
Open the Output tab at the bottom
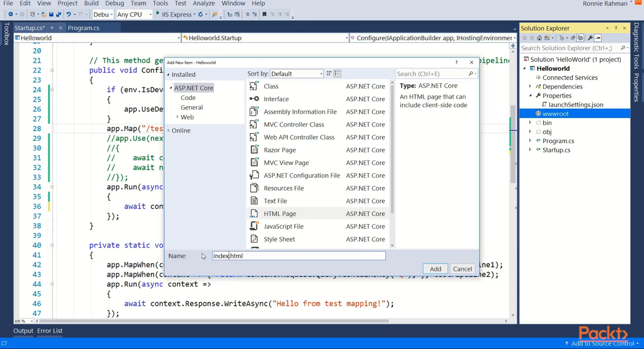tap(23, 331)
